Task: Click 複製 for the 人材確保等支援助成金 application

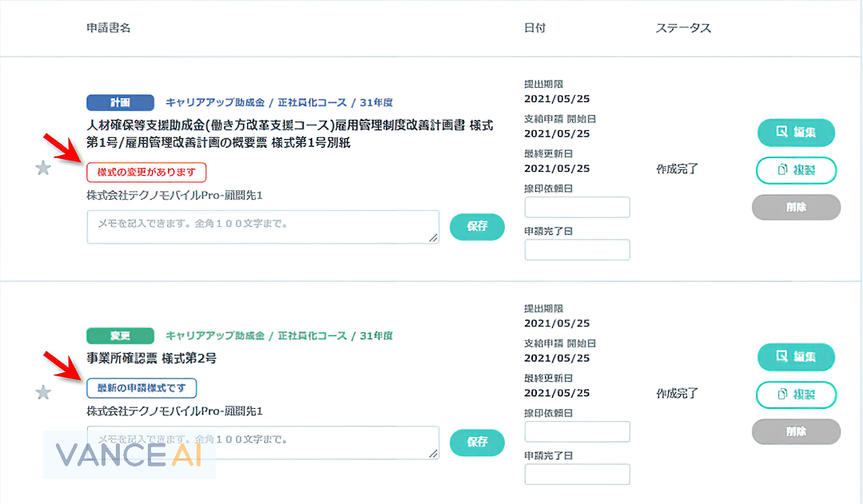Action: click(795, 170)
